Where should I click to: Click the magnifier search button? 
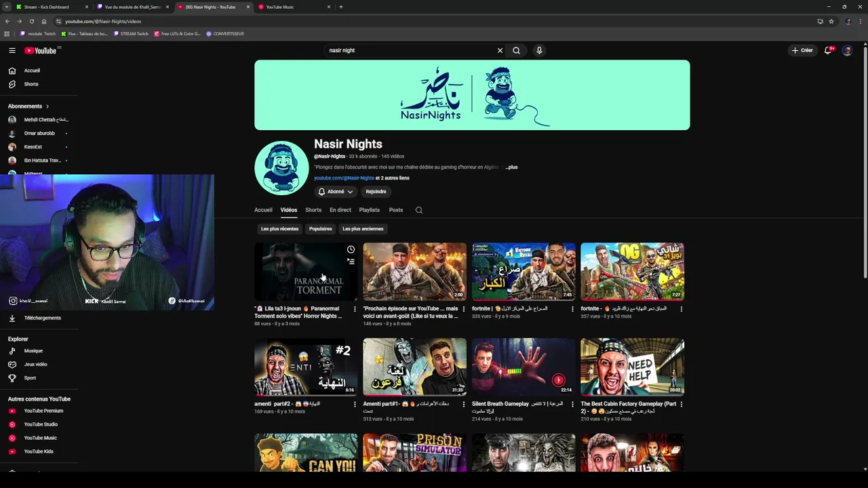[516, 50]
